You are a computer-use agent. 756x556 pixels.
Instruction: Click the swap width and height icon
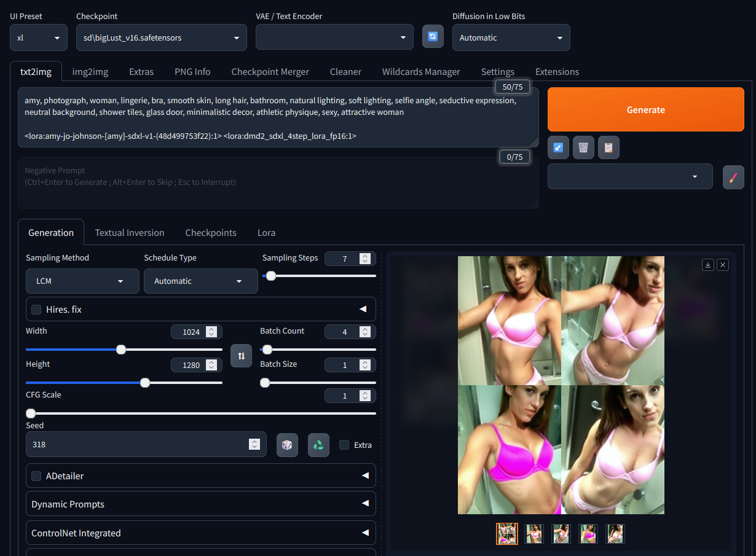tap(241, 356)
